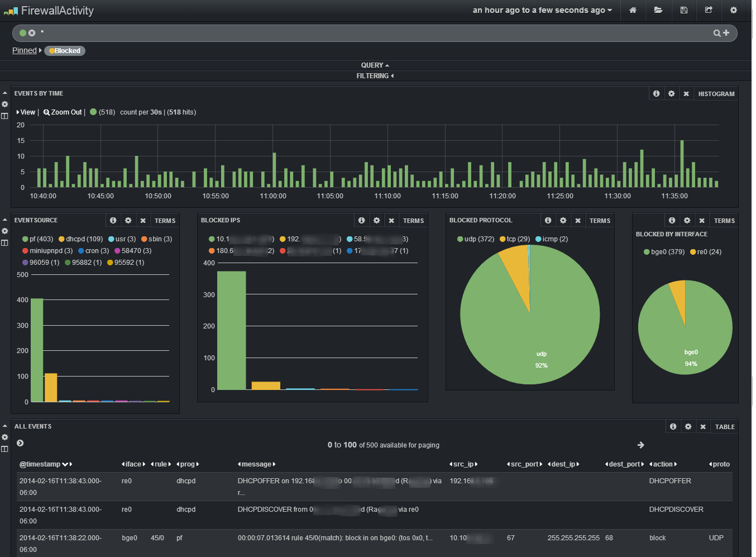Configure the All Events table gear
The width and height of the screenshot is (756, 557).
coord(688,427)
